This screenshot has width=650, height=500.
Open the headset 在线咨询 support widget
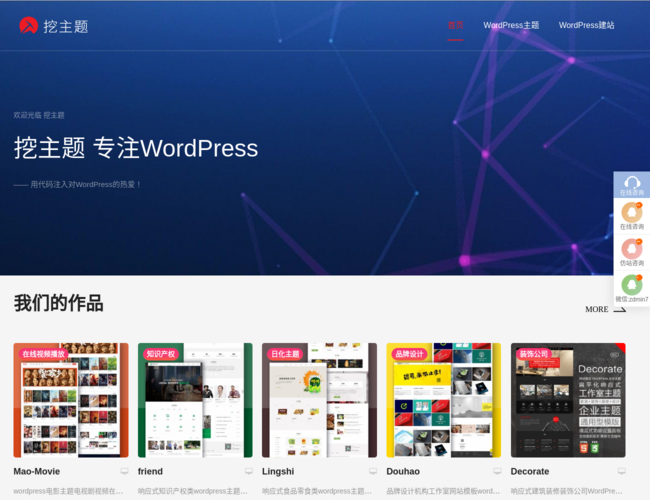pos(632,185)
